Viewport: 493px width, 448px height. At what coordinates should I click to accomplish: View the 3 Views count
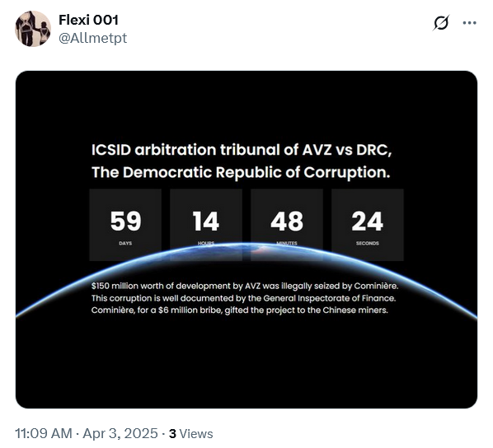coord(190,433)
